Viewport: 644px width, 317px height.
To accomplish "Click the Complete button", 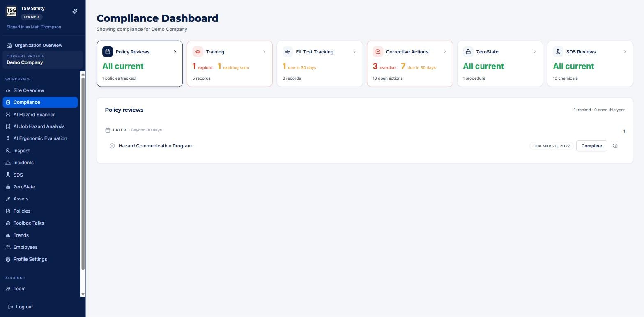I will point(591,146).
